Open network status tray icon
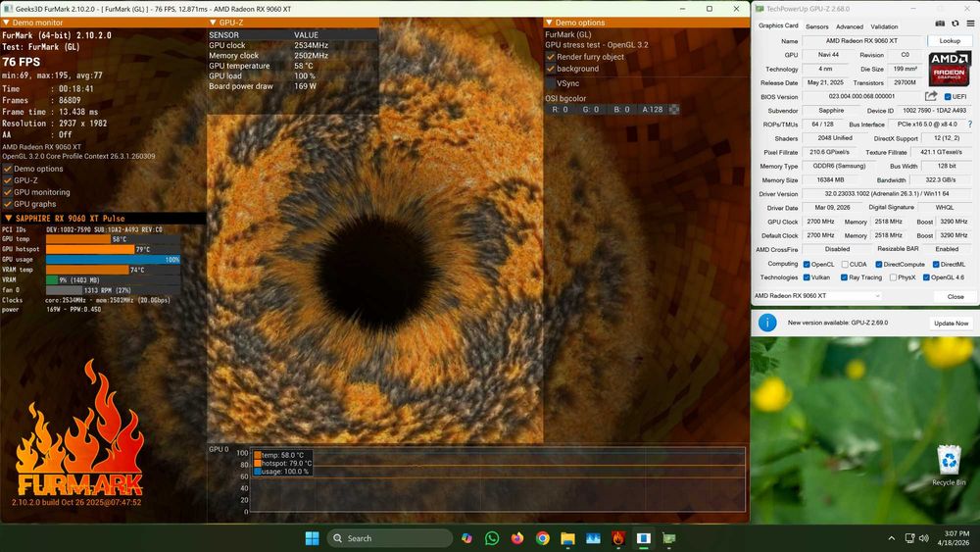Image resolution: width=980 pixels, height=552 pixels. coord(910,538)
